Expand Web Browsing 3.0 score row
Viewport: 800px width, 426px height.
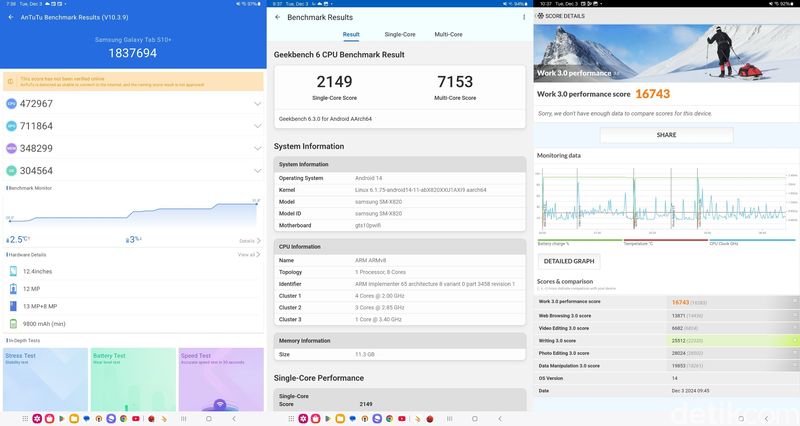coord(795,315)
